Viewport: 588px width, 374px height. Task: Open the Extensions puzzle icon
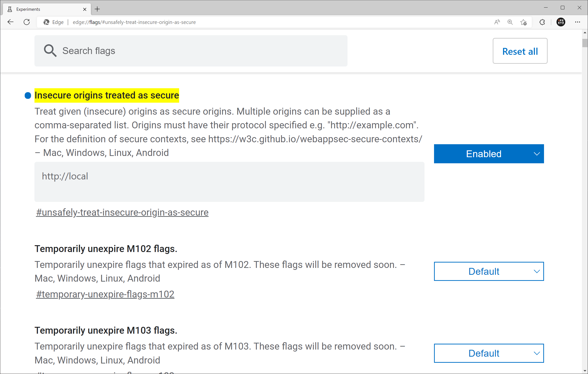pyautogui.click(x=542, y=22)
